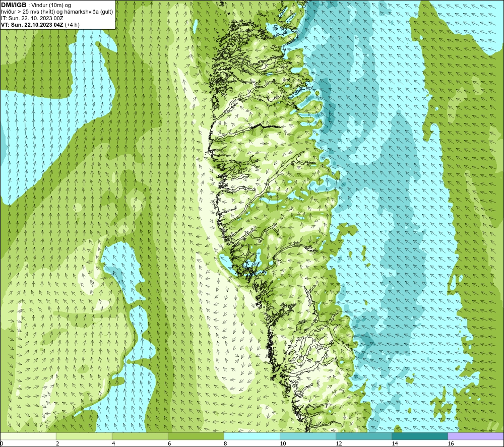Click the legend scale label '4'

(x=113, y=444)
